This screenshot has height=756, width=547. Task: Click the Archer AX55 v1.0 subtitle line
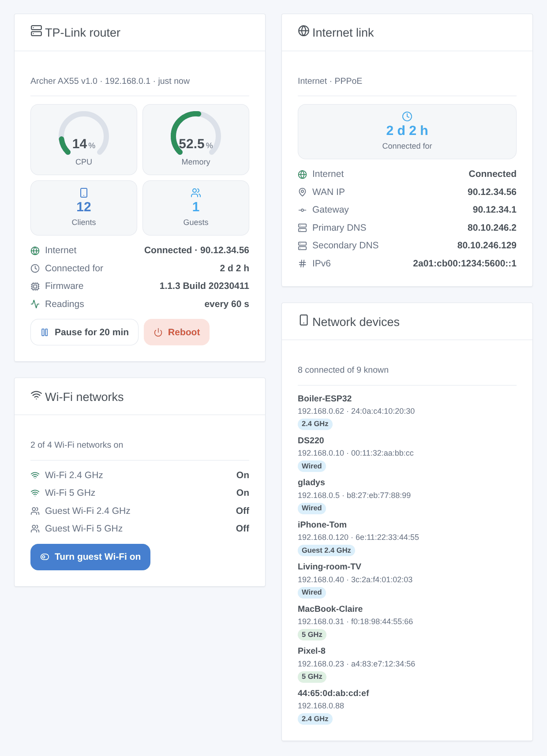click(110, 81)
